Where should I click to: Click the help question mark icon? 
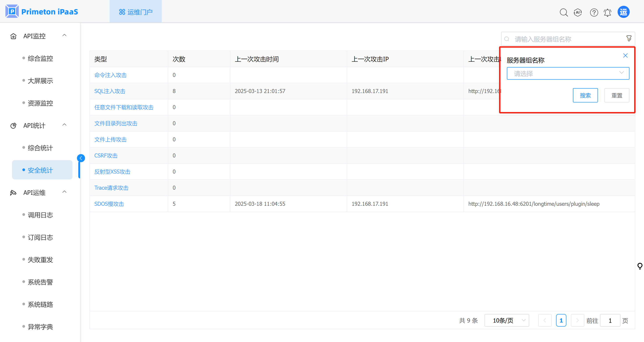point(594,12)
